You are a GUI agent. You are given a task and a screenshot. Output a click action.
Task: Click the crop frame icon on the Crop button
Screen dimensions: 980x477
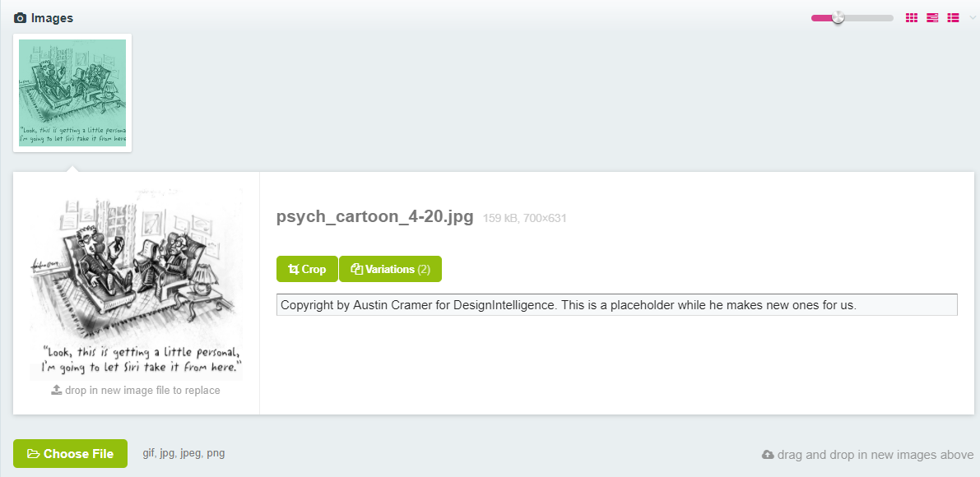(x=292, y=268)
